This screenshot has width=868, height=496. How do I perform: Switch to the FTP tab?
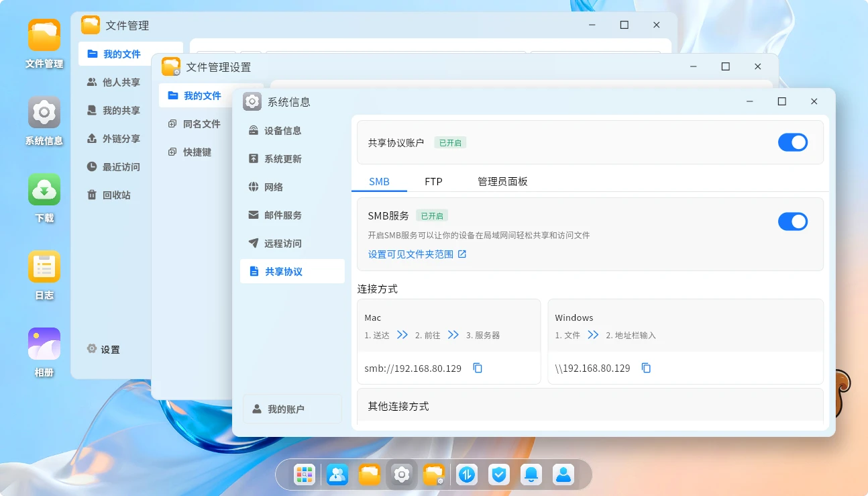433,182
